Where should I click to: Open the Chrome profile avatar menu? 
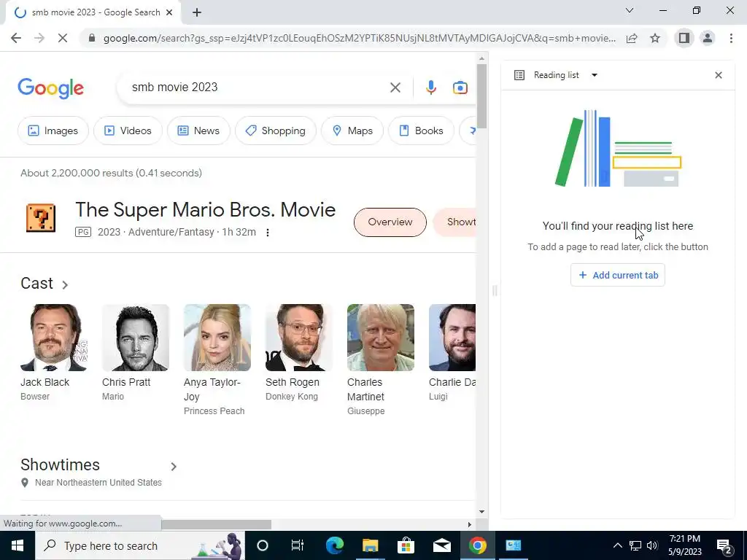pyautogui.click(x=708, y=38)
